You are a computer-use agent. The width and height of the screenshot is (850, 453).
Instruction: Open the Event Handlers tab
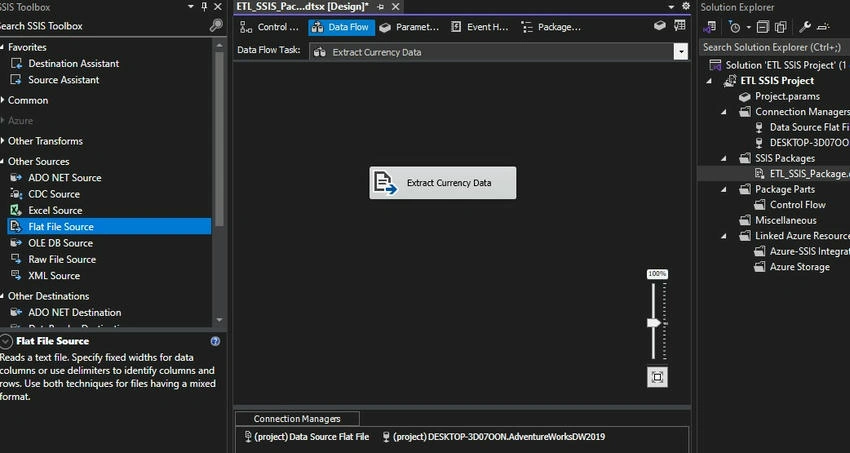(x=480, y=27)
